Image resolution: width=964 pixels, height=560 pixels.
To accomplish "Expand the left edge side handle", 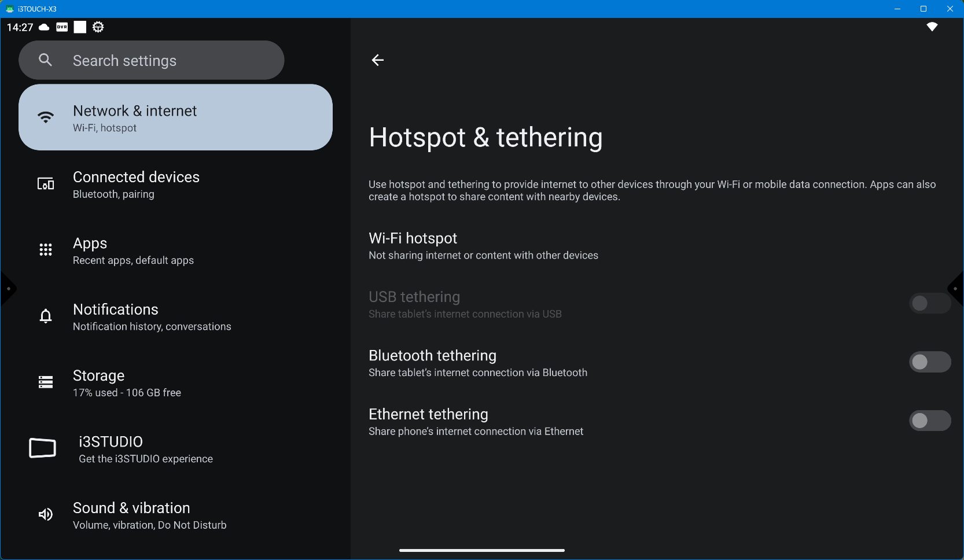I will (8, 289).
